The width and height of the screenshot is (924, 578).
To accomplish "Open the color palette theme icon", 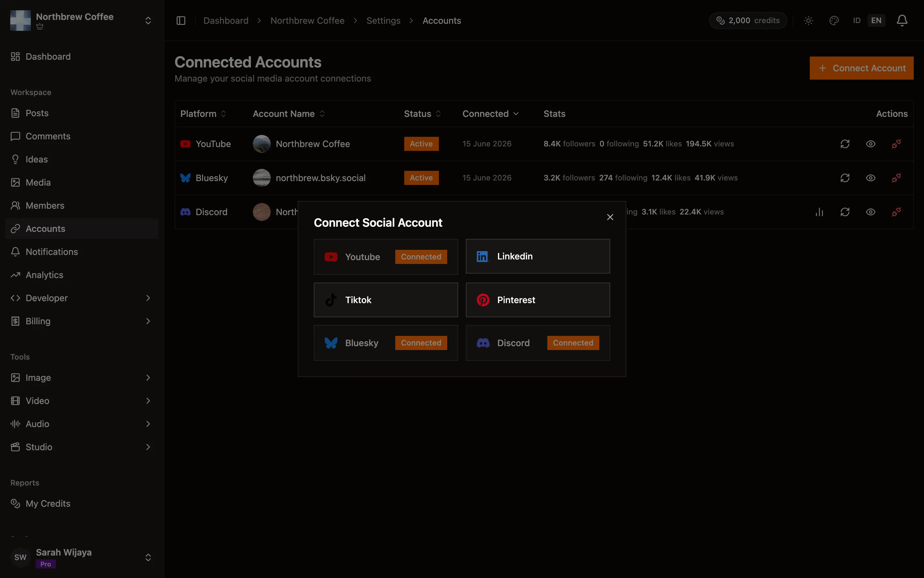I will coord(834,21).
